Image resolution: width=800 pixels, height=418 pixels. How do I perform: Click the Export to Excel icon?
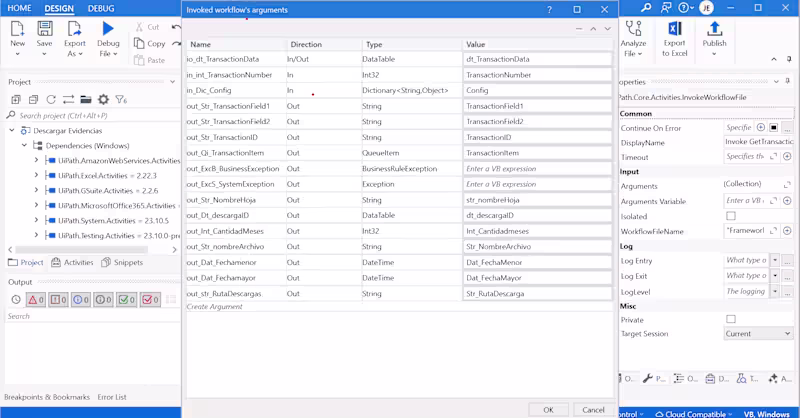[674, 29]
